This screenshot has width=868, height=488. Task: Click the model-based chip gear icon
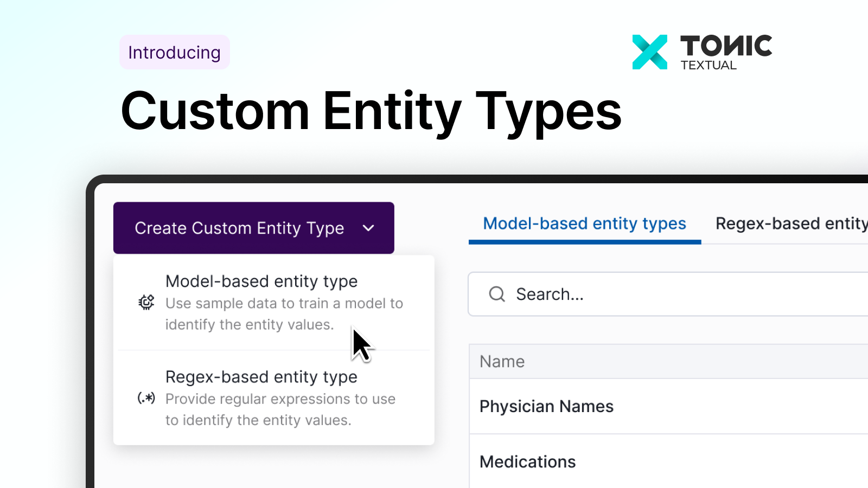pos(146,302)
